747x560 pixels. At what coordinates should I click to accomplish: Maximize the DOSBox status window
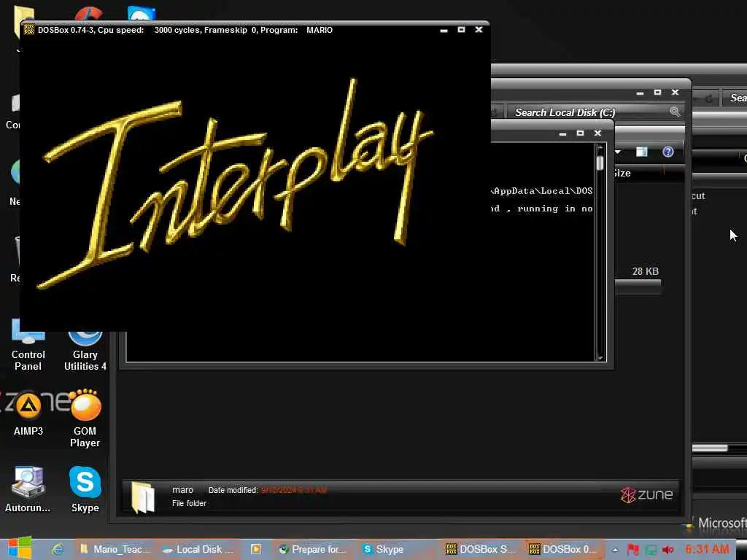click(x=580, y=133)
